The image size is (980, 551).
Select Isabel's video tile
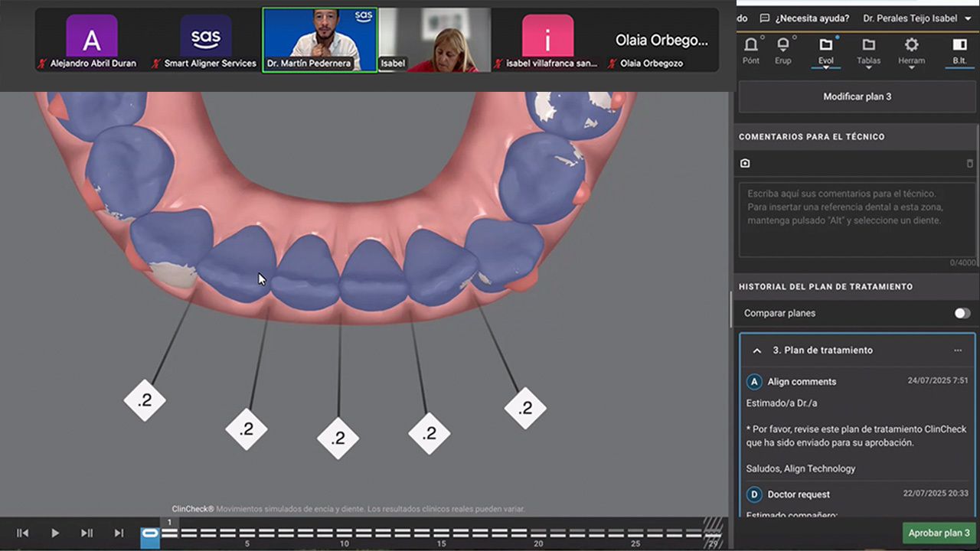pyautogui.click(x=434, y=41)
